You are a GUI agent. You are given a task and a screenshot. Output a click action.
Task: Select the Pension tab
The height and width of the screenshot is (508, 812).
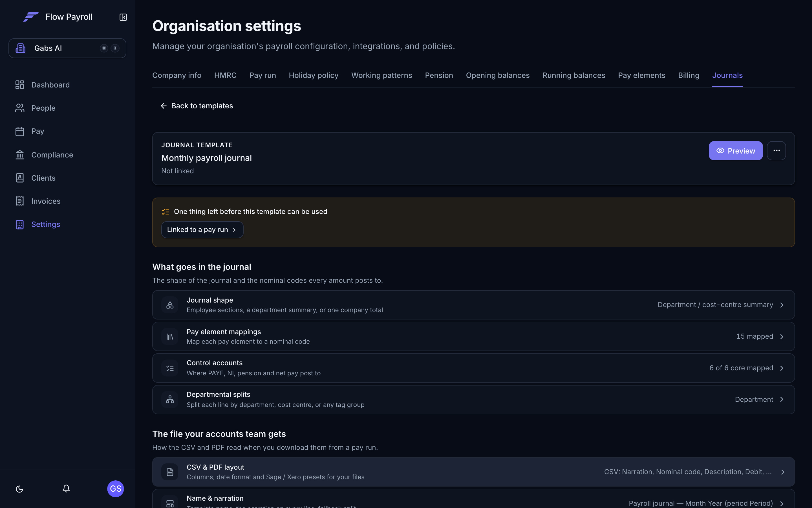point(439,75)
